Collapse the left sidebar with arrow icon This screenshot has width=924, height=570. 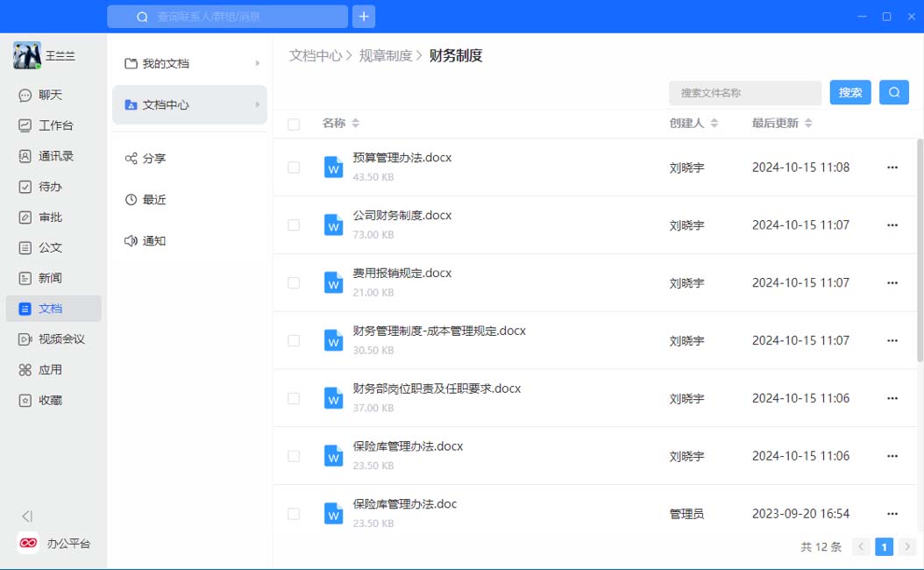27,517
